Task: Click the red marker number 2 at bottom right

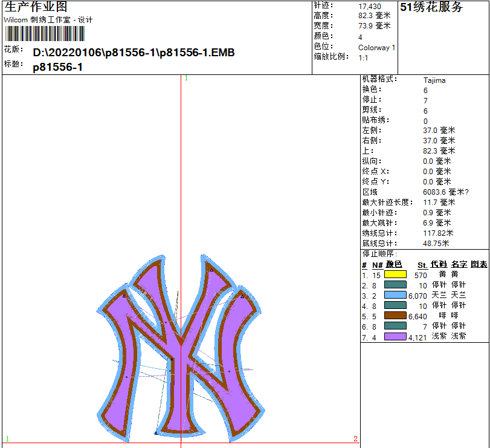Action: click(x=355, y=438)
